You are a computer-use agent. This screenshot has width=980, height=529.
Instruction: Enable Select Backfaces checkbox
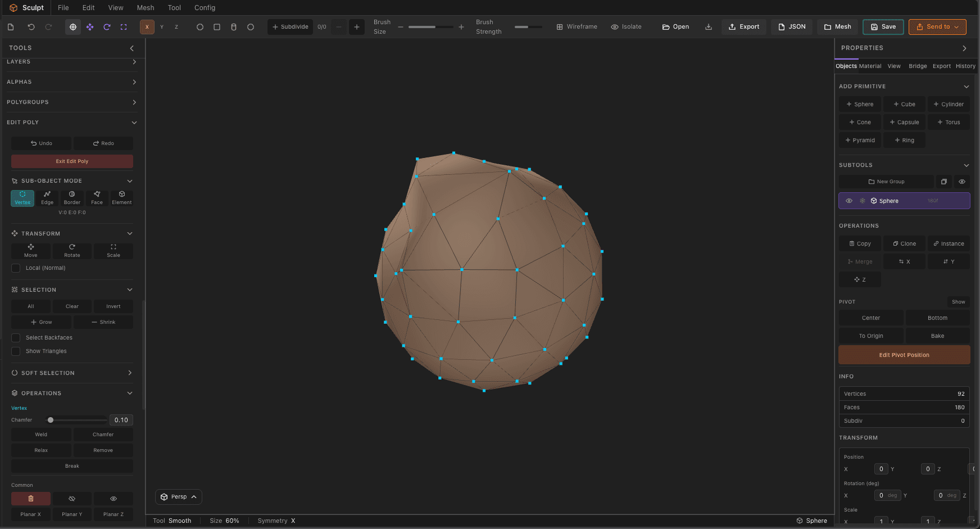[16, 338]
